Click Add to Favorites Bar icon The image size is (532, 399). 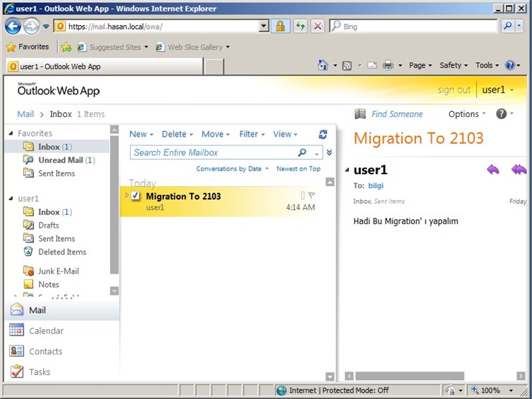pos(66,47)
